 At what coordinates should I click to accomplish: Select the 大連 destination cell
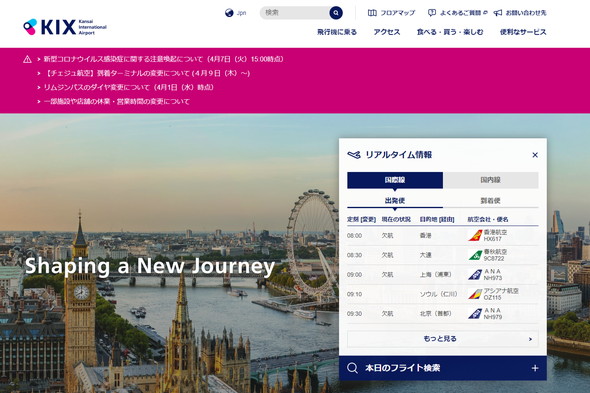[x=426, y=255]
